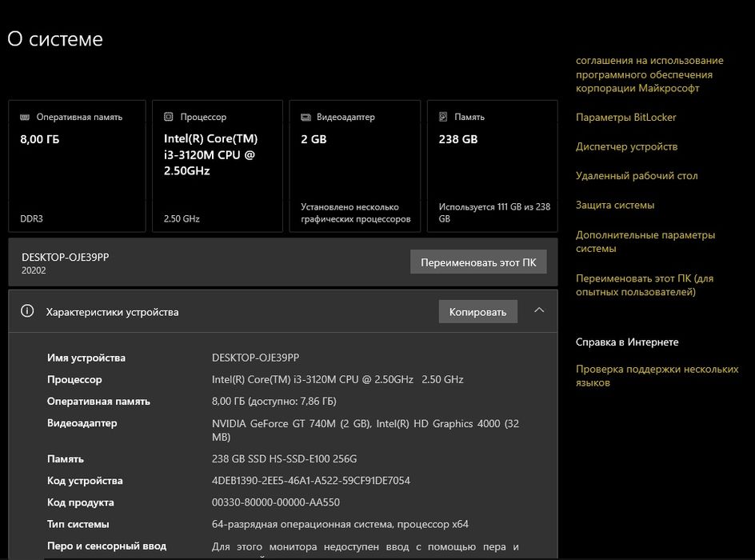
Task: Click the Intel Core i3-3120M processor value row
Action: pos(338,379)
